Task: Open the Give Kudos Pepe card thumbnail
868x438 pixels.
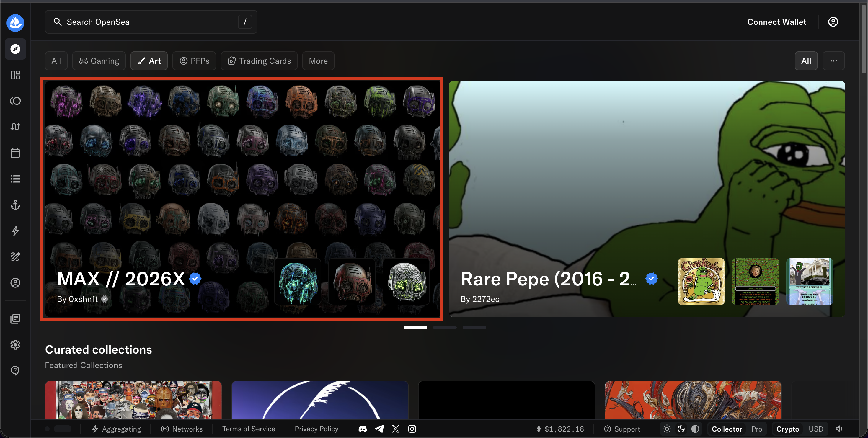Action: point(701,282)
